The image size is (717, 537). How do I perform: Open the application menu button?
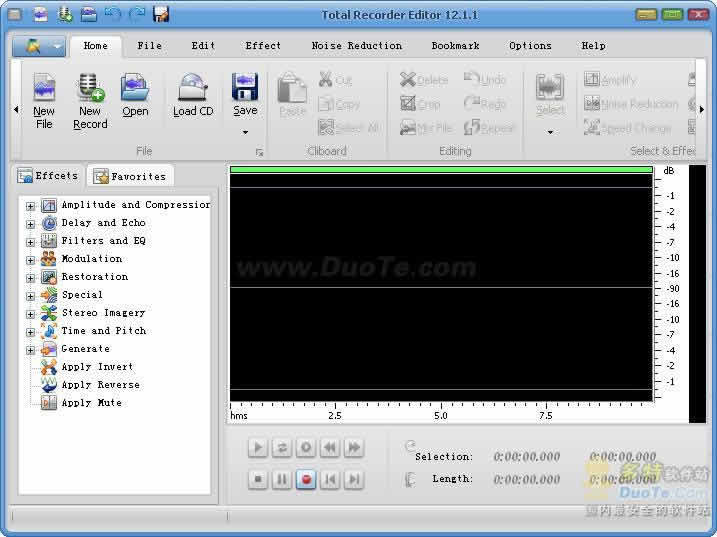(x=39, y=46)
